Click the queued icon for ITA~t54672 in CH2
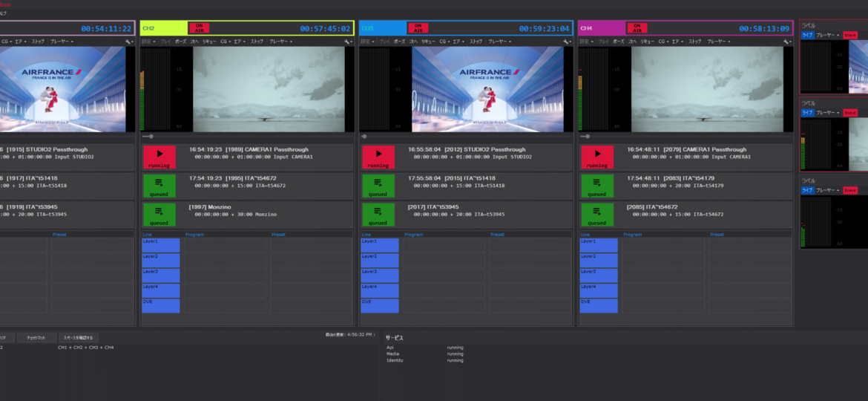 click(159, 186)
